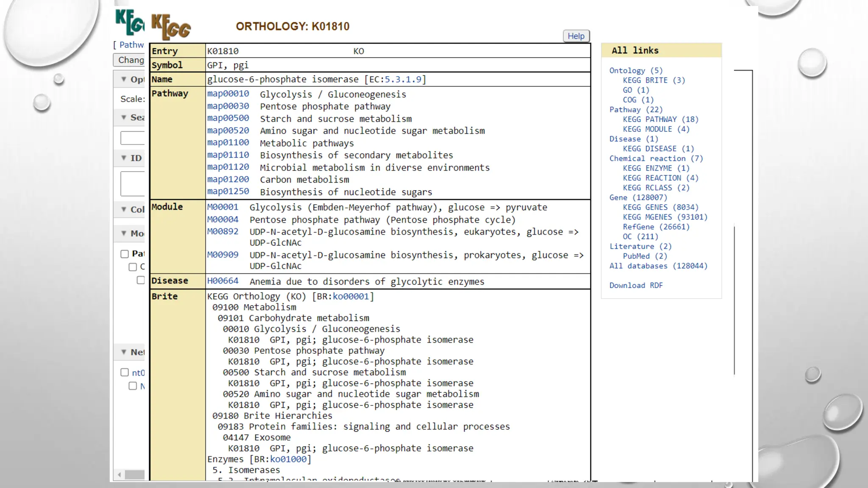
Task: Open disease H00664 link
Action: click(x=223, y=281)
